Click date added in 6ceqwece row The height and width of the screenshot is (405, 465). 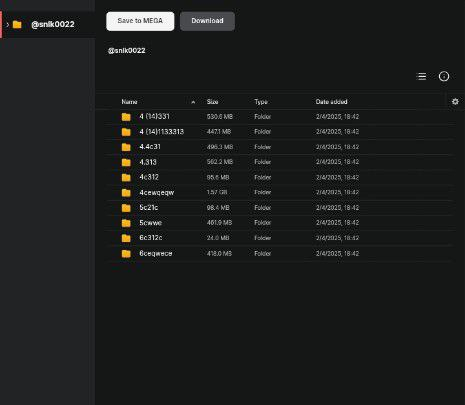[337, 254]
